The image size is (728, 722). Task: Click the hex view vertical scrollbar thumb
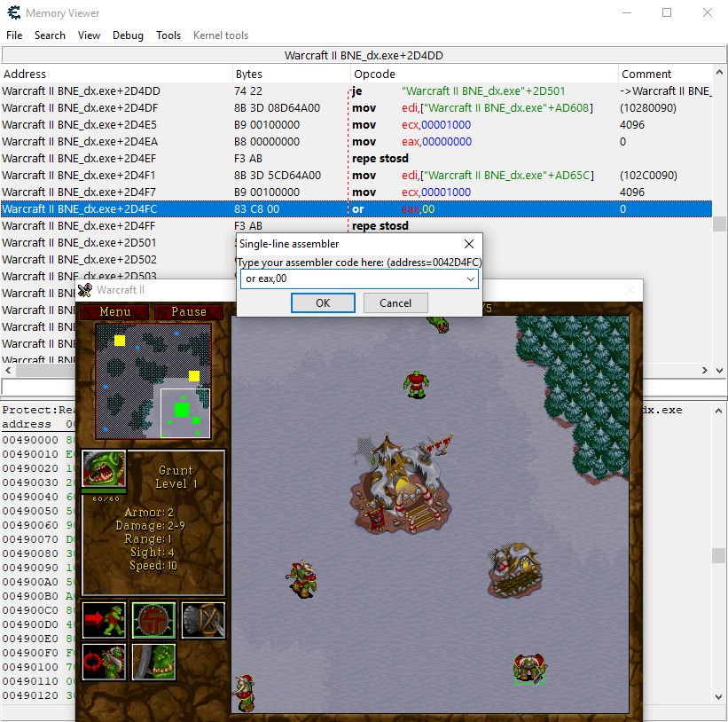(718, 555)
